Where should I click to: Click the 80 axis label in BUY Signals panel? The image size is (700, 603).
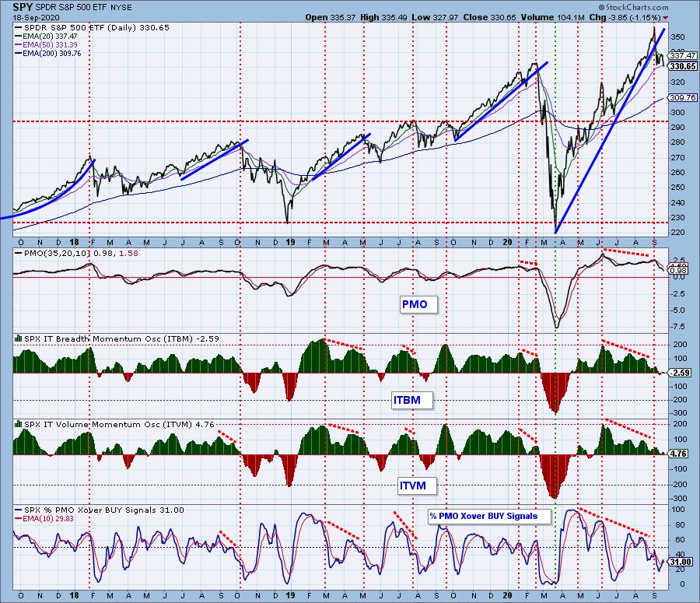[681, 525]
